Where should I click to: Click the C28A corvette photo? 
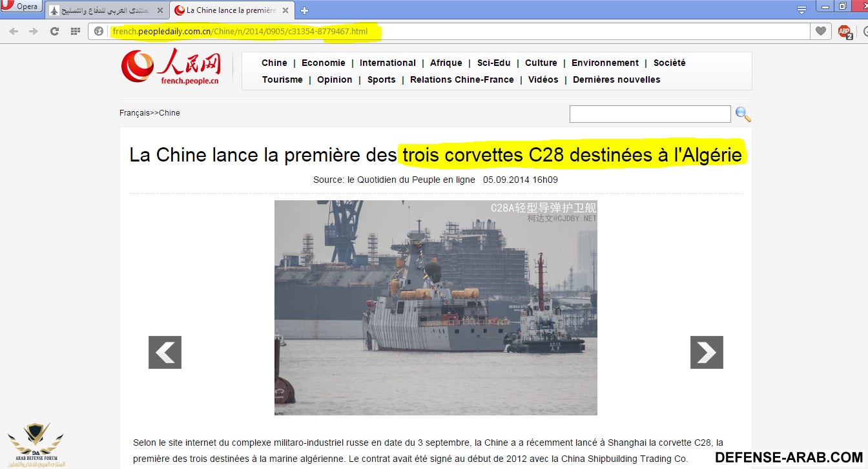pyautogui.click(x=435, y=307)
